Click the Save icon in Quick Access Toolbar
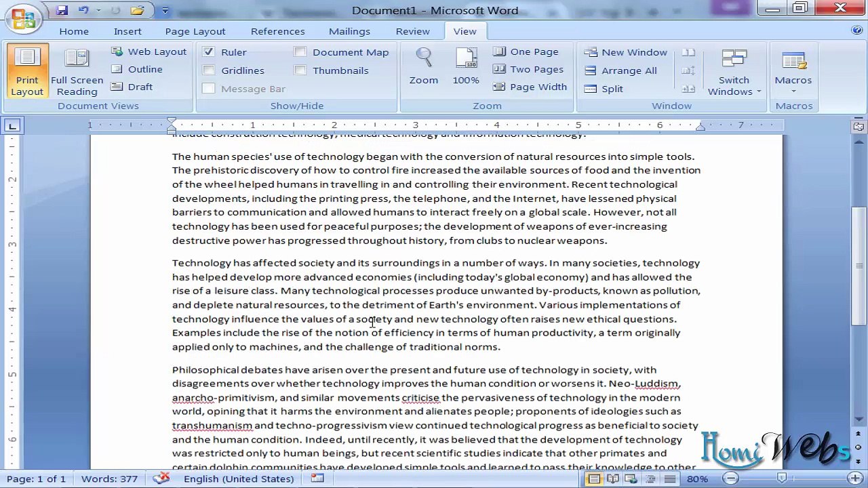The height and width of the screenshot is (488, 868). pyautogui.click(x=62, y=10)
